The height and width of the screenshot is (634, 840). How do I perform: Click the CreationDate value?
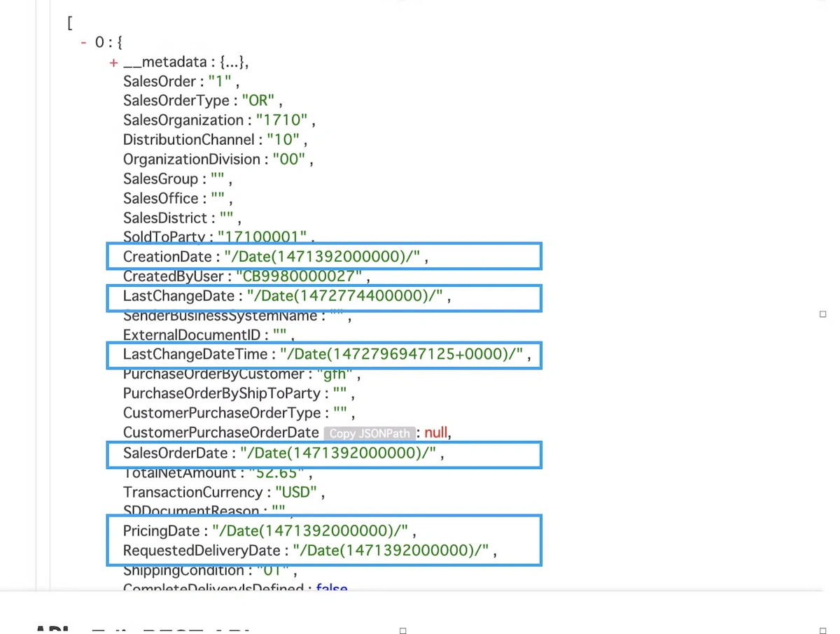(322, 257)
